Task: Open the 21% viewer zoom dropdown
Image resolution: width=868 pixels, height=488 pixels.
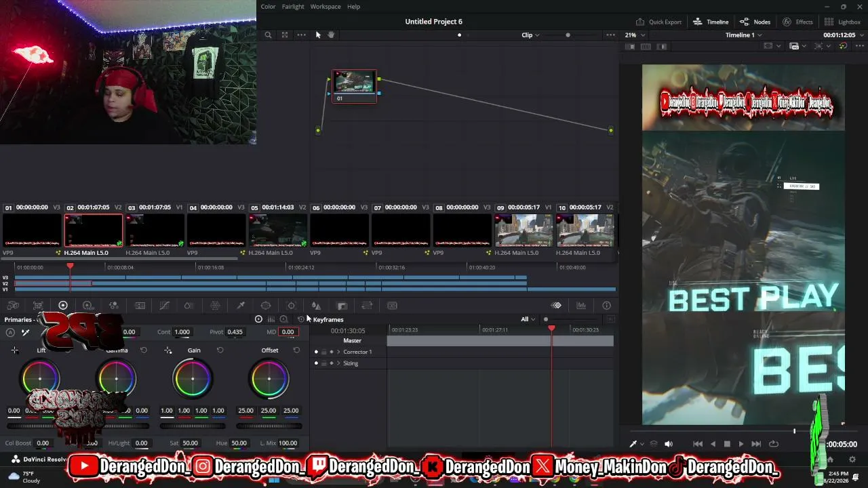Action: (x=634, y=35)
